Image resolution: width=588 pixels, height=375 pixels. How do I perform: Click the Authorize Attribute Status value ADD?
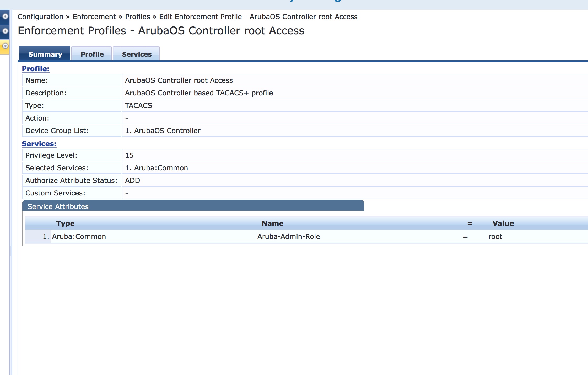132,180
